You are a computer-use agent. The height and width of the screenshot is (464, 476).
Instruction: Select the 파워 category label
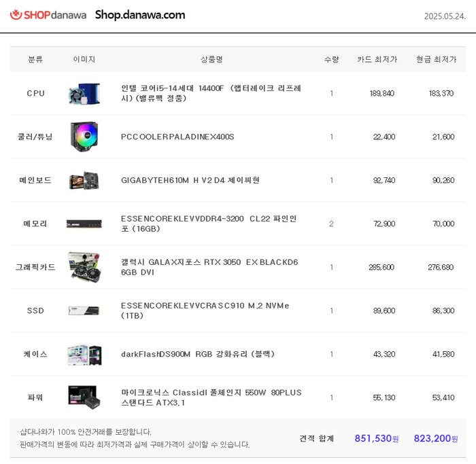click(35, 397)
